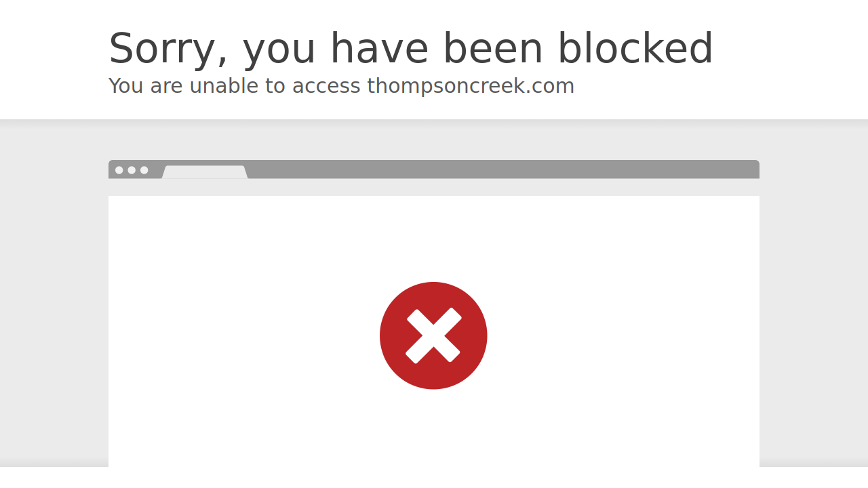This screenshot has width=868, height=488.
Task: Click the "Sorry, you have been blocked" heading
Action: point(411,49)
